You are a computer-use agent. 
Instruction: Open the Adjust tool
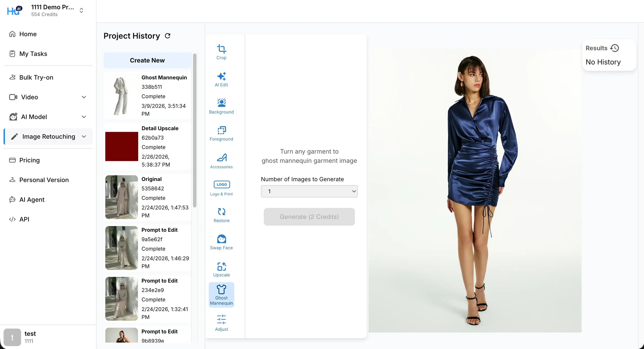click(221, 323)
